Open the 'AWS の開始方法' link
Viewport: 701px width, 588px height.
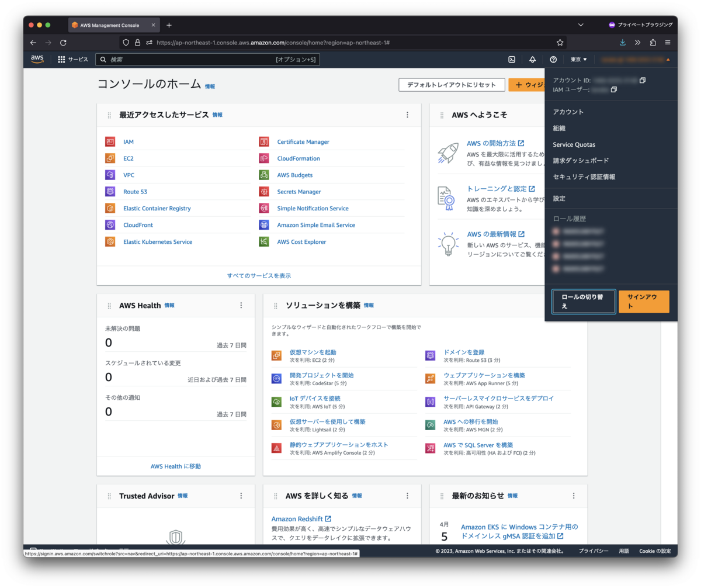tap(495, 143)
